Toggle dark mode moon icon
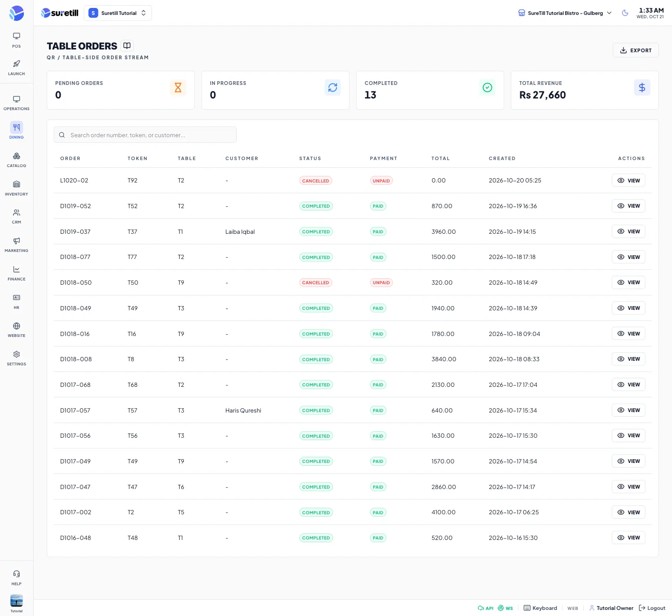 (x=625, y=13)
